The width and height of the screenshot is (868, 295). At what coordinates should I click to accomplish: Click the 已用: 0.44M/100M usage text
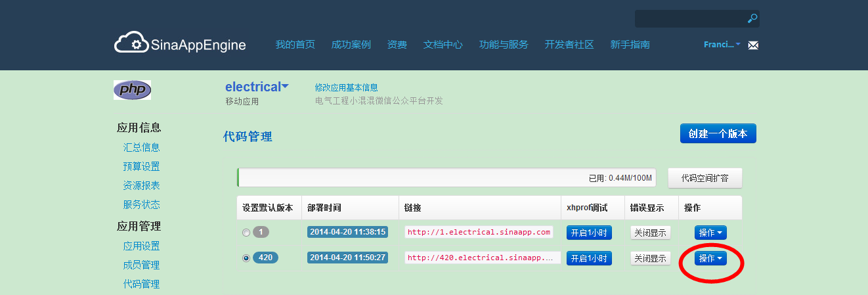click(x=620, y=178)
